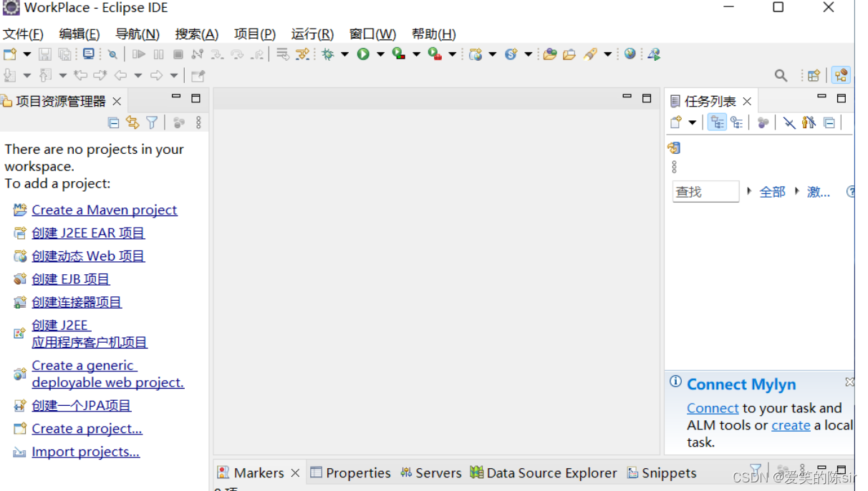Click the Debug bug icon

click(x=328, y=54)
